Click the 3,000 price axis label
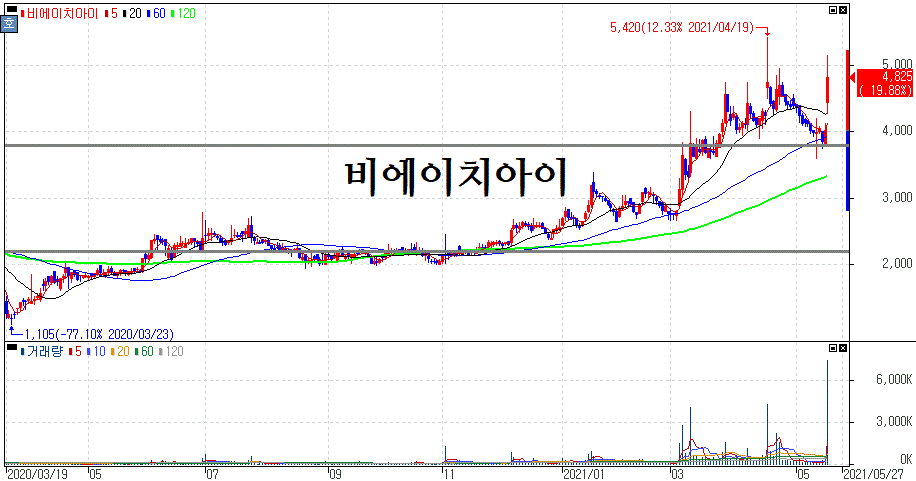The height and width of the screenshot is (481, 916). (x=897, y=197)
